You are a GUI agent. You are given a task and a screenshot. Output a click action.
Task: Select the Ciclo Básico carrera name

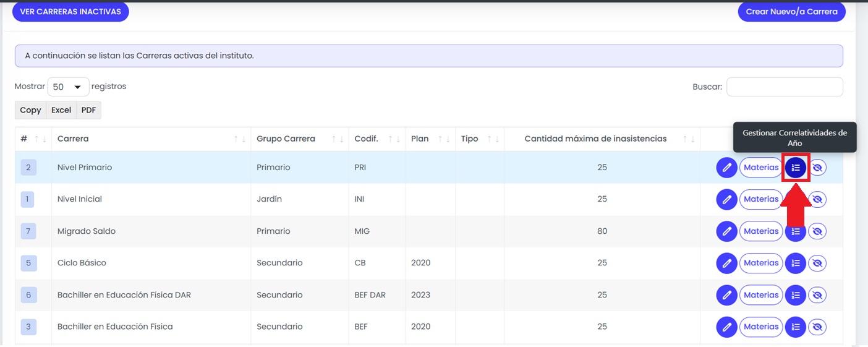tap(82, 263)
